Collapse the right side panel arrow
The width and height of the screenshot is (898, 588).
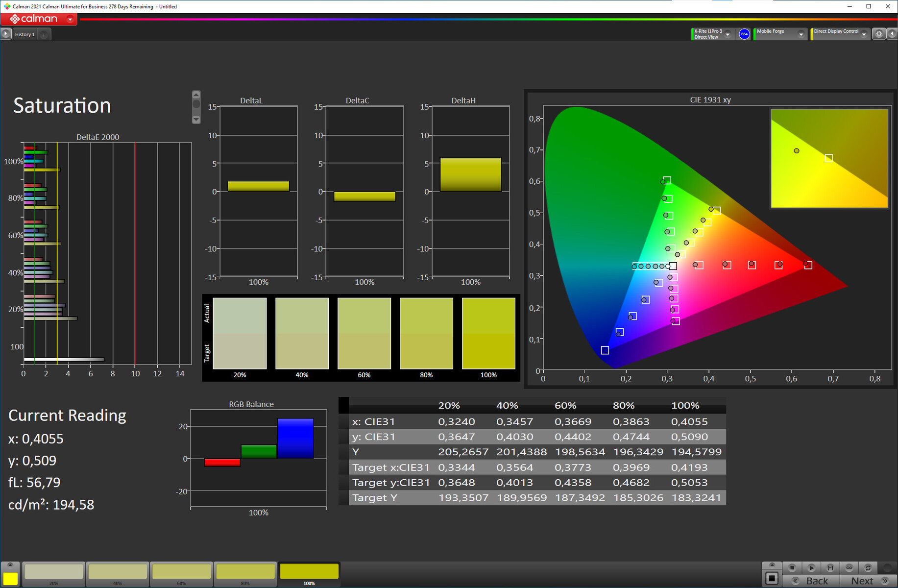892,34
